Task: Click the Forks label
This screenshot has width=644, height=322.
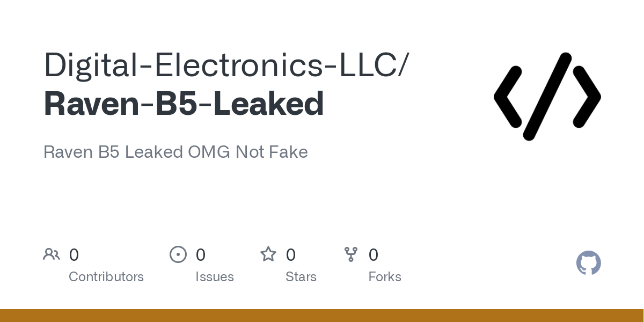Action: click(x=385, y=277)
